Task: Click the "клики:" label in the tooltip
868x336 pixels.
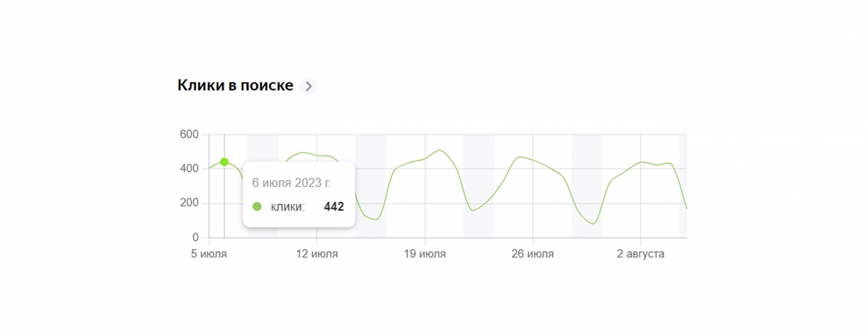Action: click(x=288, y=207)
